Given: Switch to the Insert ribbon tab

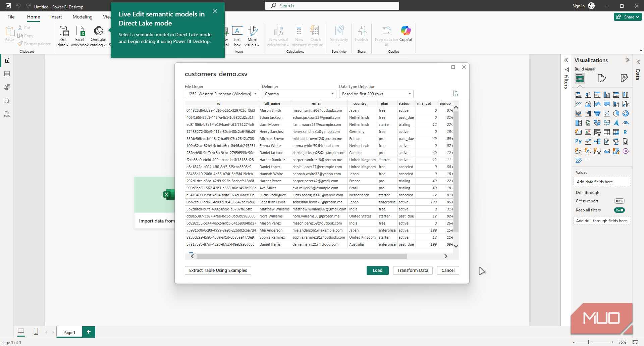Looking at the screenshot, I should [x=56, y=17].
